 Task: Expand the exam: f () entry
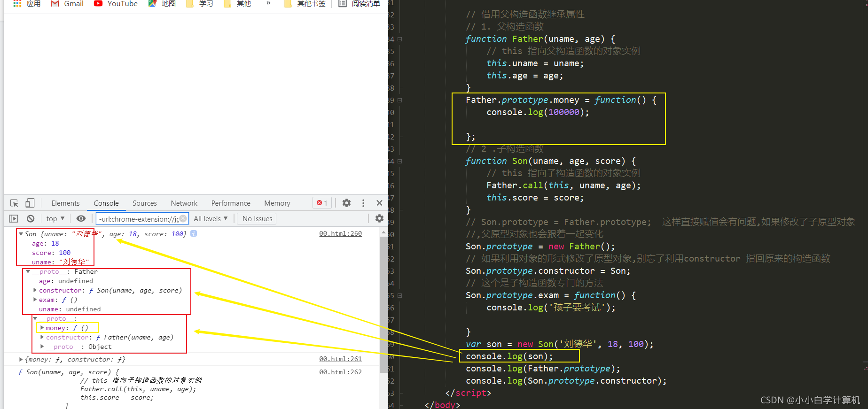point(35,300)
